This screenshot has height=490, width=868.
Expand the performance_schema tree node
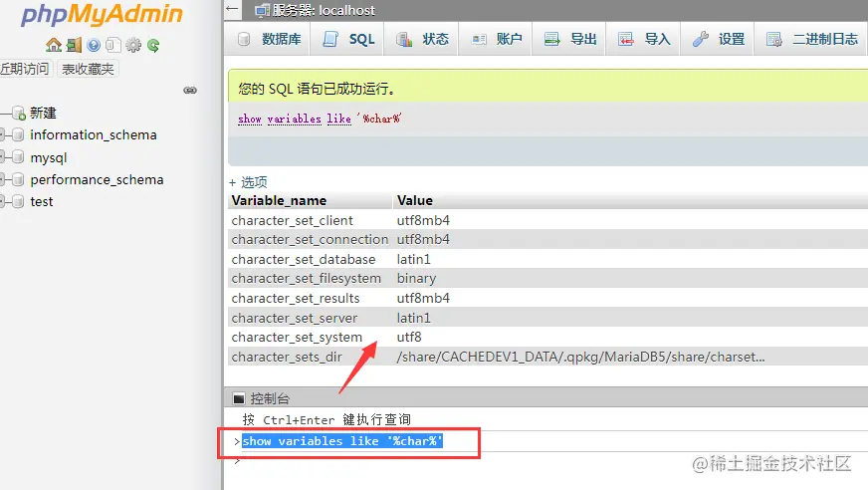pos(2,179)
